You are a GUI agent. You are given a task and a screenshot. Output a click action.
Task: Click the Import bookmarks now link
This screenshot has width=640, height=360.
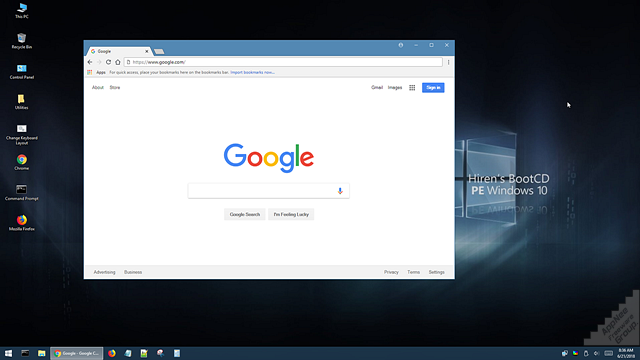(252, 72)
